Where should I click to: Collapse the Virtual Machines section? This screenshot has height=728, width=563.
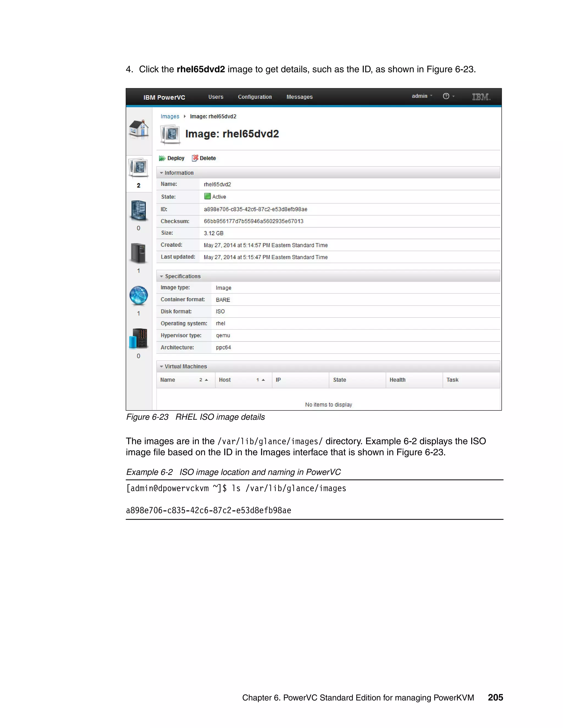[328, 367]
